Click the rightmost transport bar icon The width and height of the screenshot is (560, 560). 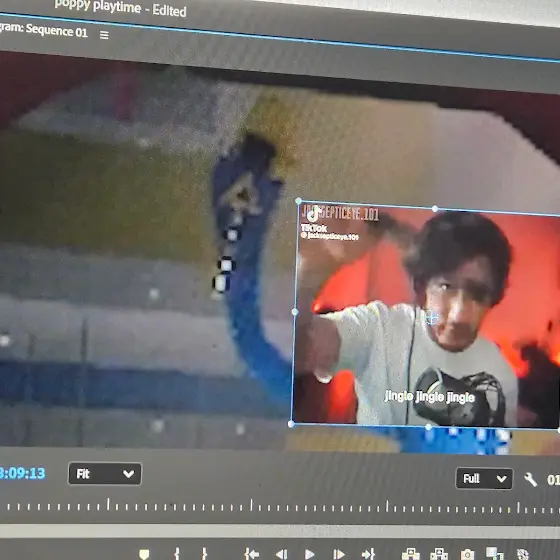[x=522, y=554]
